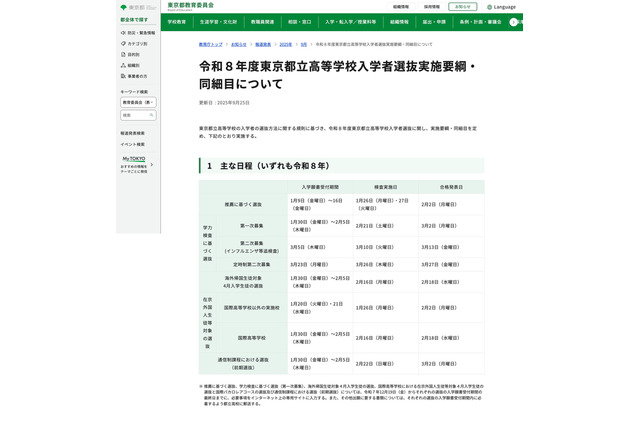Open 生涯学習・文化財 nav item

tap(218, 22)
